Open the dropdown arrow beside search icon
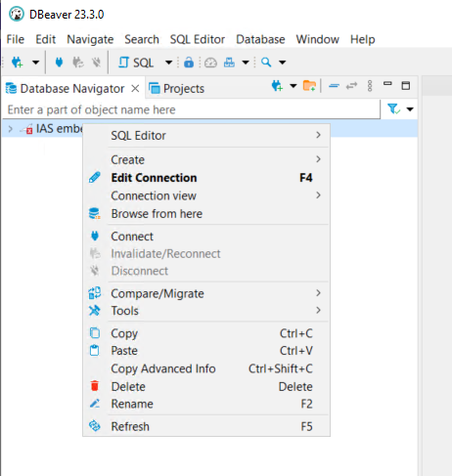The width and height of the screenshot is (452, 476). point(283,63)
